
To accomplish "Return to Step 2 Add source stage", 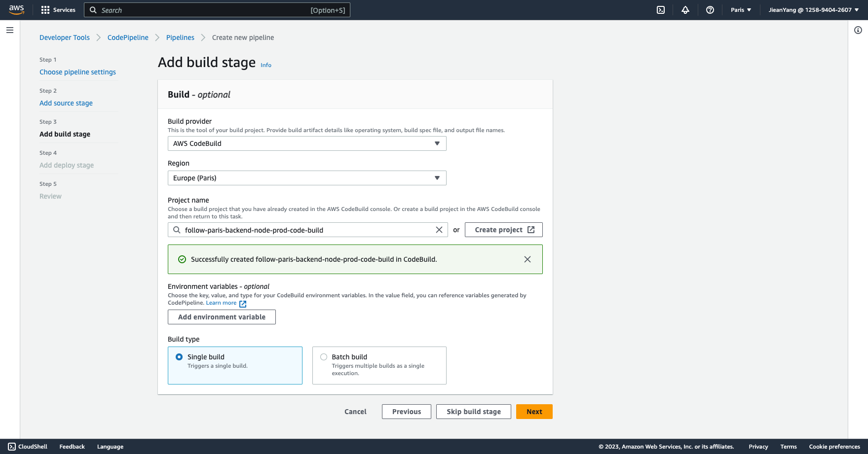I will (x=66, y=103).
